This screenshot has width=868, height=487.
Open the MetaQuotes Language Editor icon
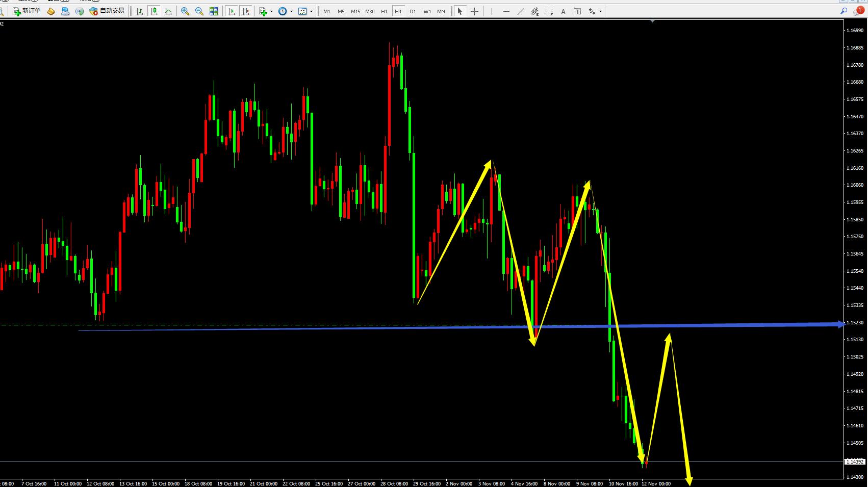click(x=51, y=11)
